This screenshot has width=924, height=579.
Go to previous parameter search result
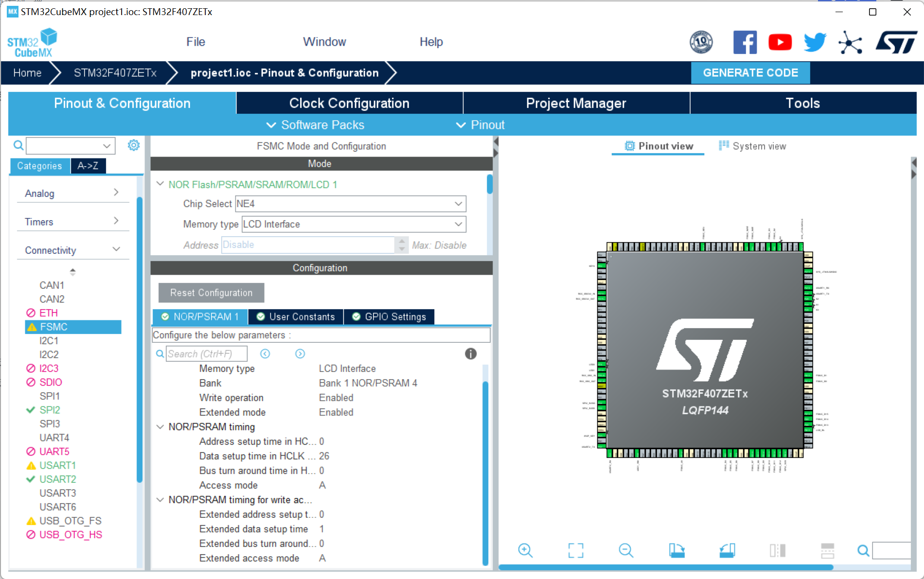(265, 353)
